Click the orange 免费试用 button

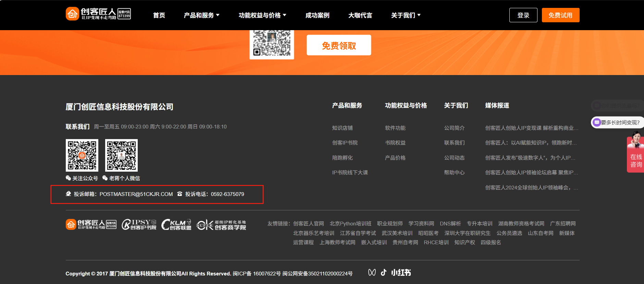point(560,15)
